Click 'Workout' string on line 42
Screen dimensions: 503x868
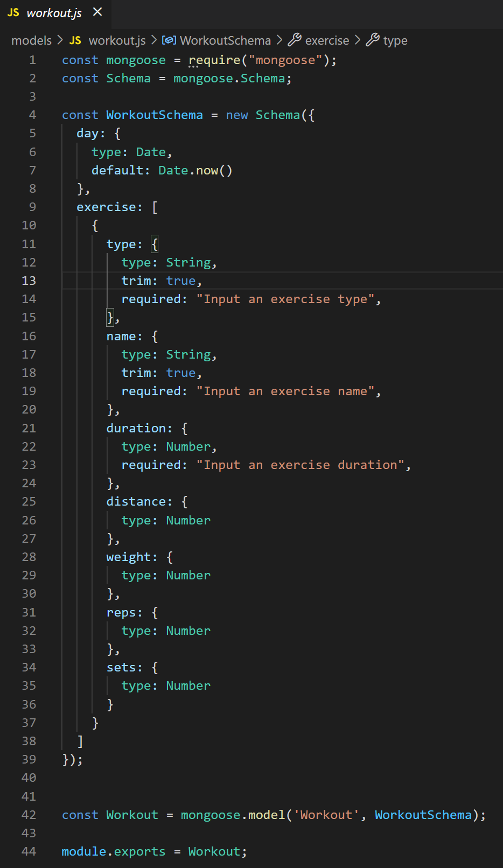(x=326, y=815)
